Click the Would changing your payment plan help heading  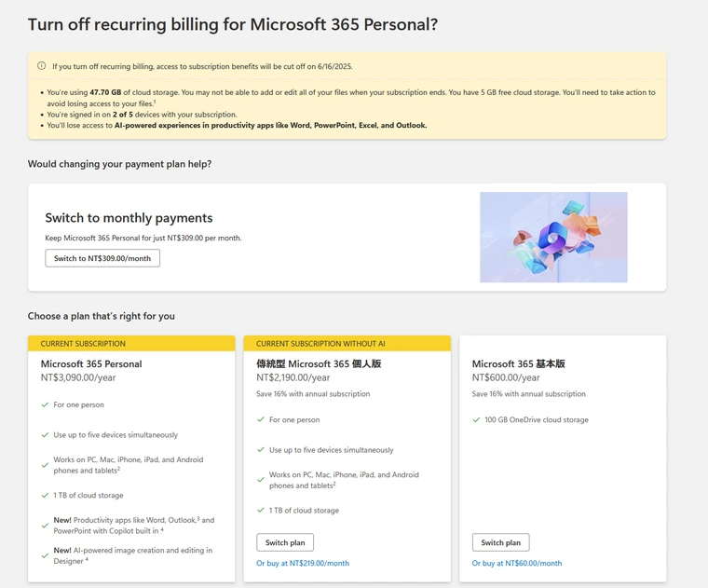[x=119, y=164]
